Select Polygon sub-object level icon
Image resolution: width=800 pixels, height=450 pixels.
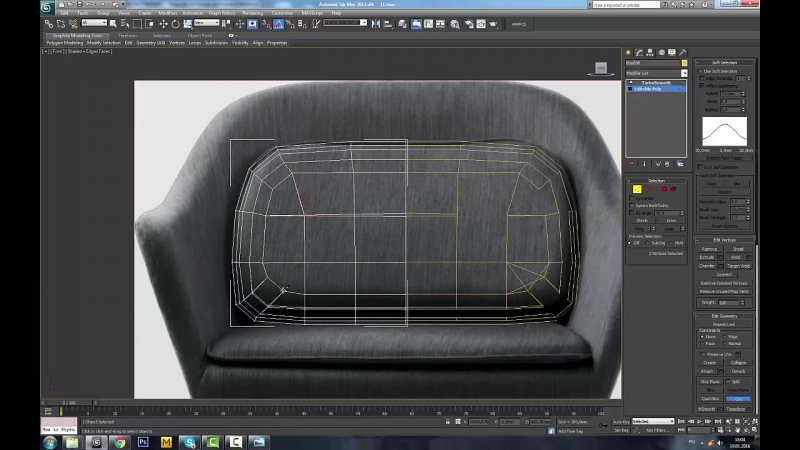click(664, 189)
